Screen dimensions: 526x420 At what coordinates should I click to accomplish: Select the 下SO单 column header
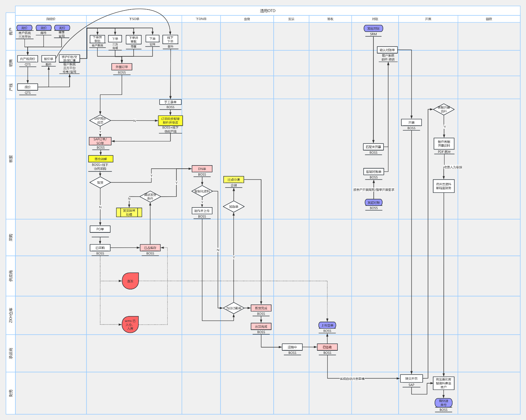pos(134,19)
